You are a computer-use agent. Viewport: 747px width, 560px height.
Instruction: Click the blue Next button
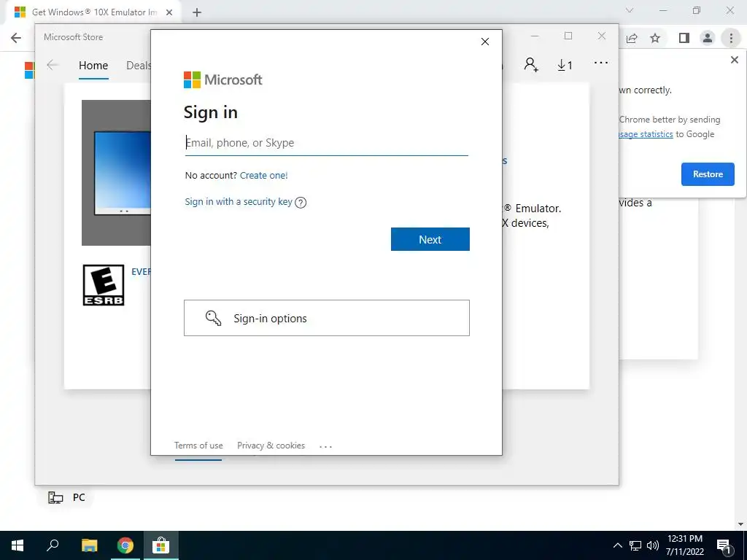[x=430, y=239]
